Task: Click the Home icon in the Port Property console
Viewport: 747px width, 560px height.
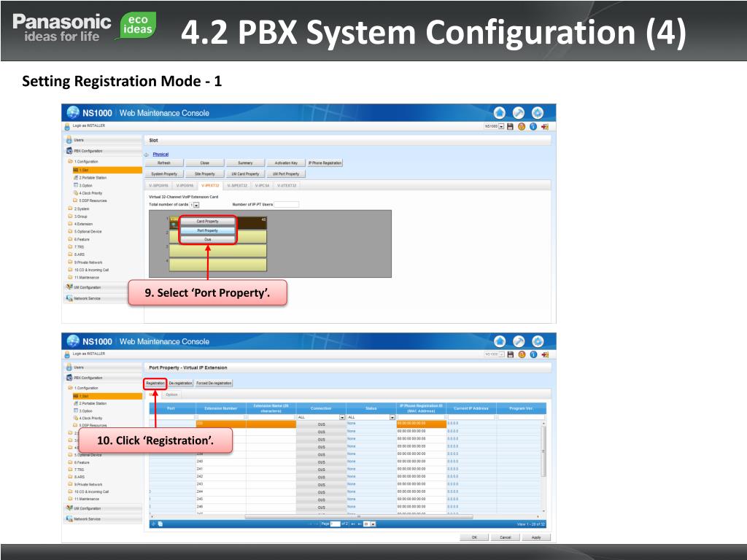Action: (x=500, y=341)
